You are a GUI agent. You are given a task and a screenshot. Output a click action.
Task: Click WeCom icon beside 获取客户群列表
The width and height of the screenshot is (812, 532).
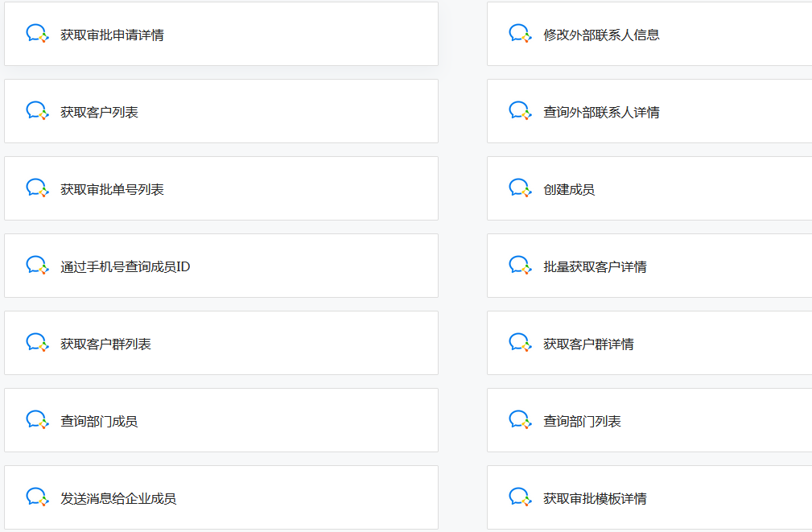click(x=37, y=342)
